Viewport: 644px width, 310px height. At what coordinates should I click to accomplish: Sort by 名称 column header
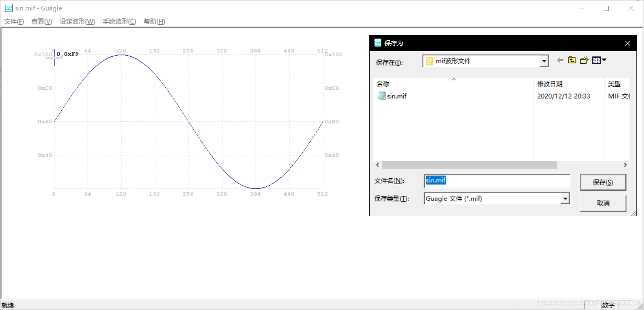(453, 84)
